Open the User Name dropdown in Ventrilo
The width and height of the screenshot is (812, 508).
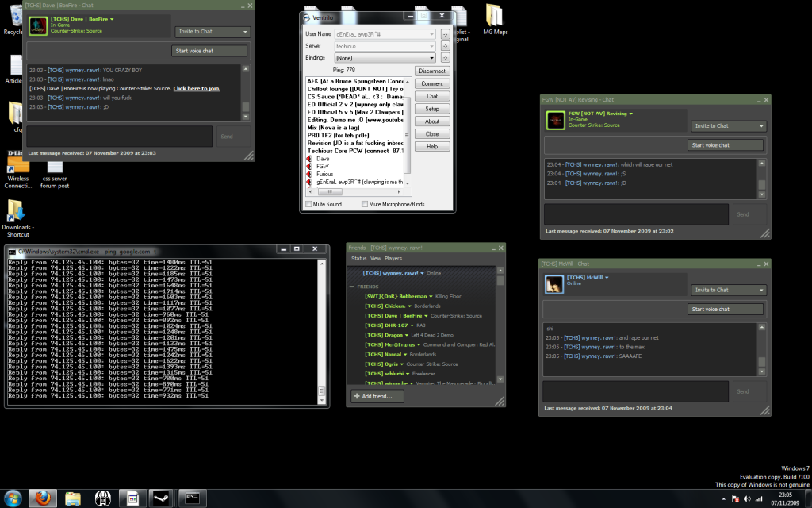coord(431,34)
